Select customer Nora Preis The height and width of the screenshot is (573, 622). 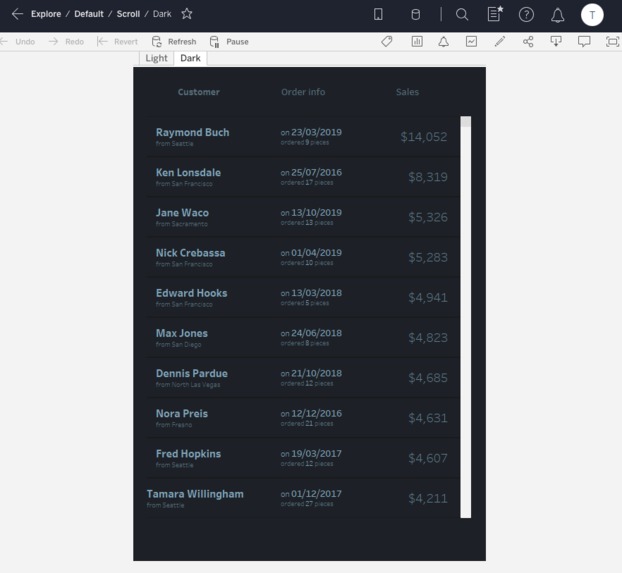point(182,413)
